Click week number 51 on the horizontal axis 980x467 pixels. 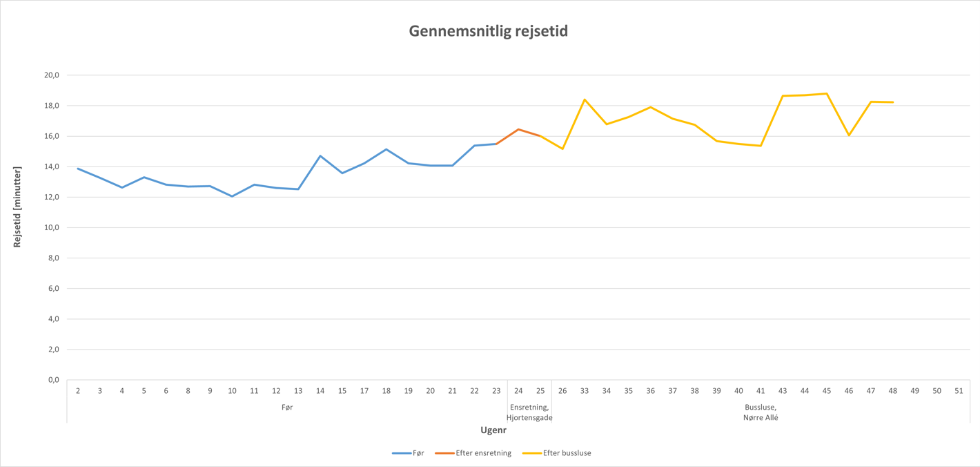pyautogui.click(x=959, y=391)
